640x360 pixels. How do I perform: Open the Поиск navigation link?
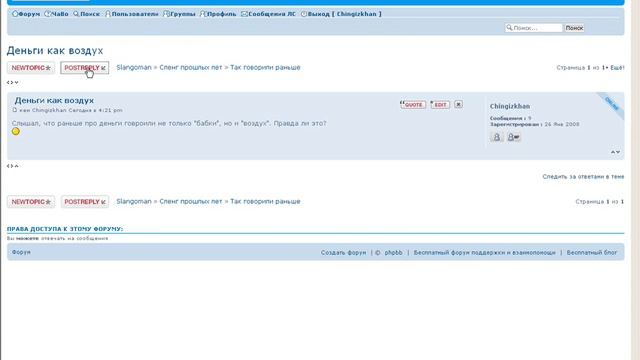[87, 14]
